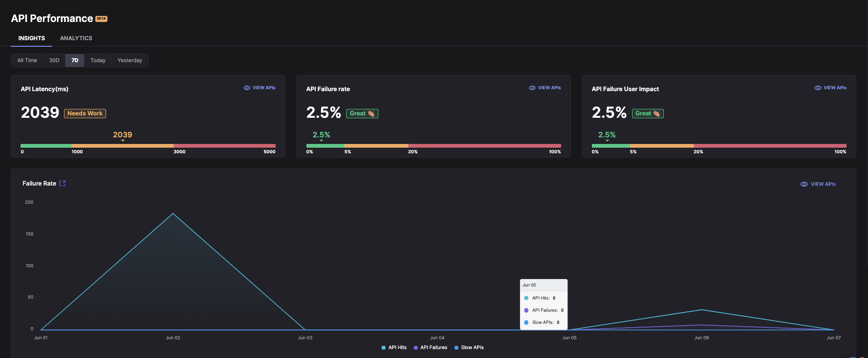Open Failure Rate external link icon
The height and width of the screenshot is (358, 868).
click(x=63, y=183)
